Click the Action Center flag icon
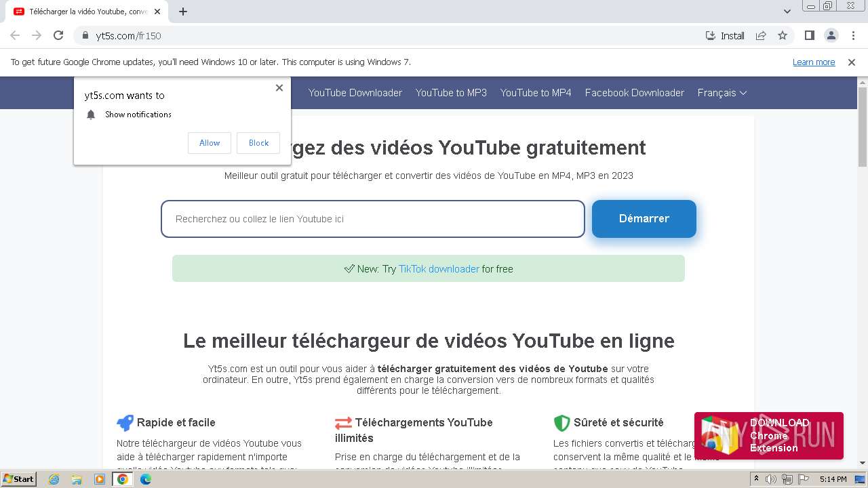 [x=802, y=479]
